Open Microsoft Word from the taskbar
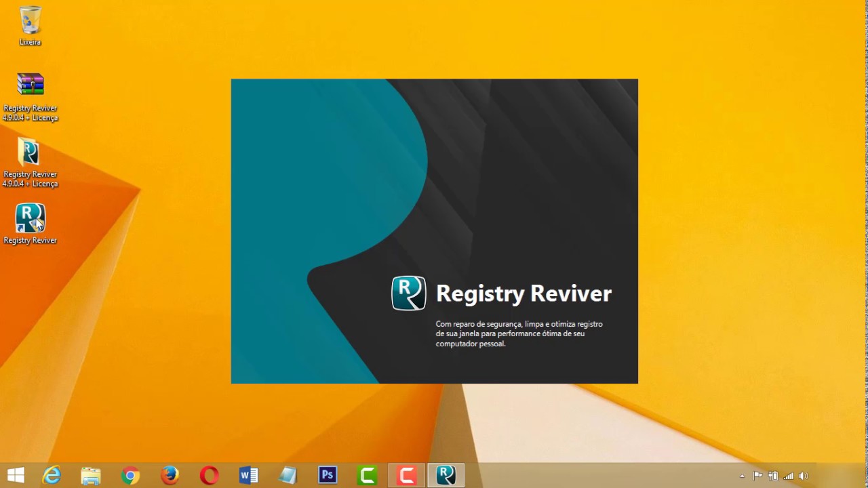The height and width of the screenshot is (488, 868). 248,475
